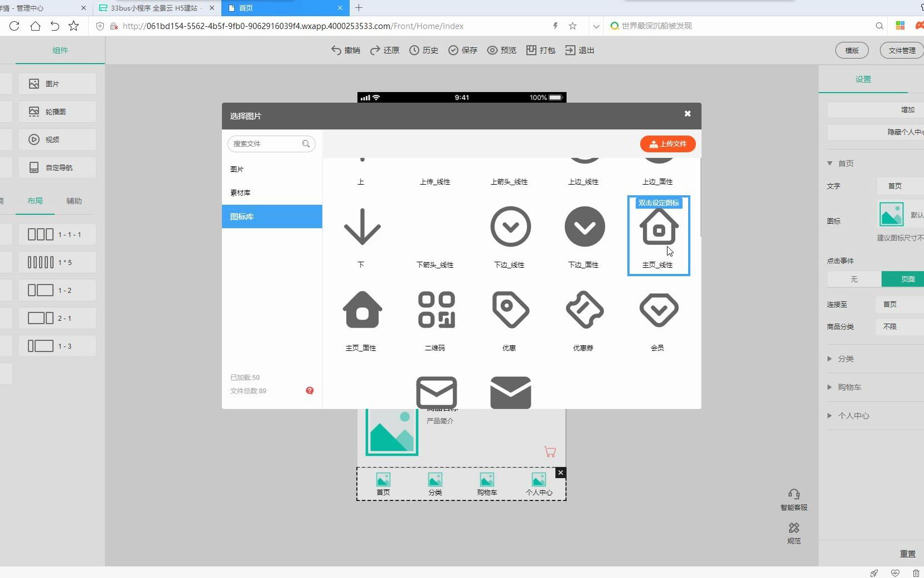The width and height of the screenshot is (924, 578).
Task: Remove the bottom navigation bar with X
Action: pyautogui.click(x=560, y=473)
